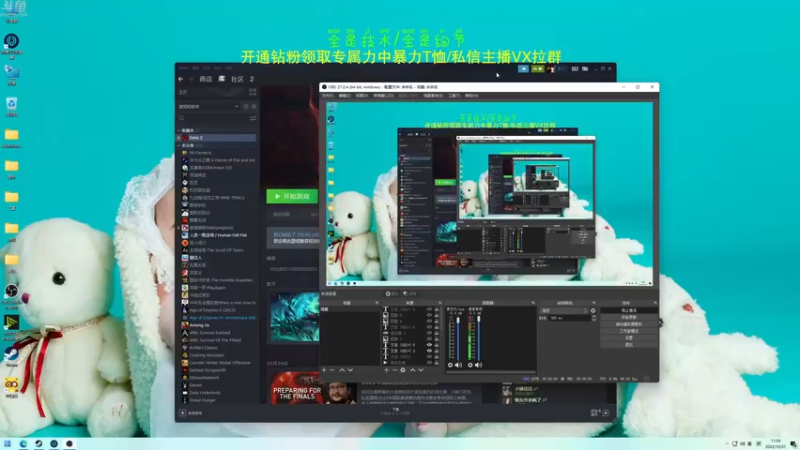Go forward with Steam's forward arrow

click(191, 79)
